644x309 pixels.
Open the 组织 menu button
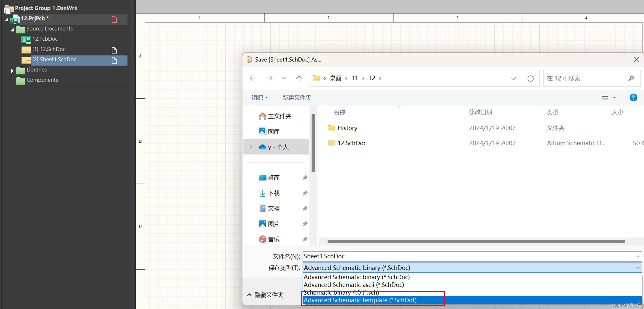pos(259,97)
